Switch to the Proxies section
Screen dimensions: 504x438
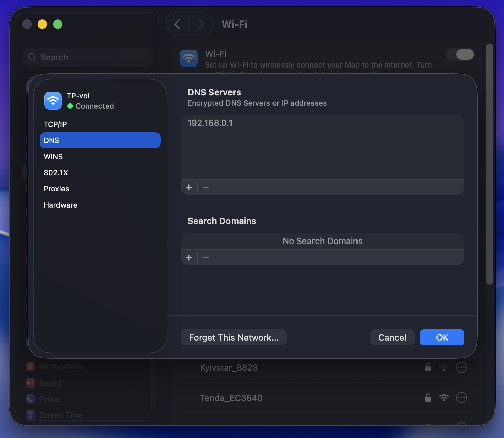coord(56,189)
